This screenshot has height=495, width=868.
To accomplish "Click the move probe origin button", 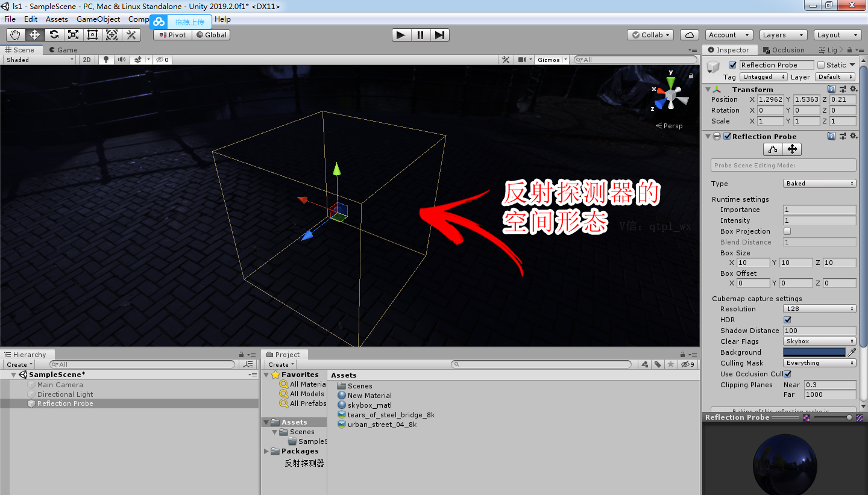I will tap(792, 149).
